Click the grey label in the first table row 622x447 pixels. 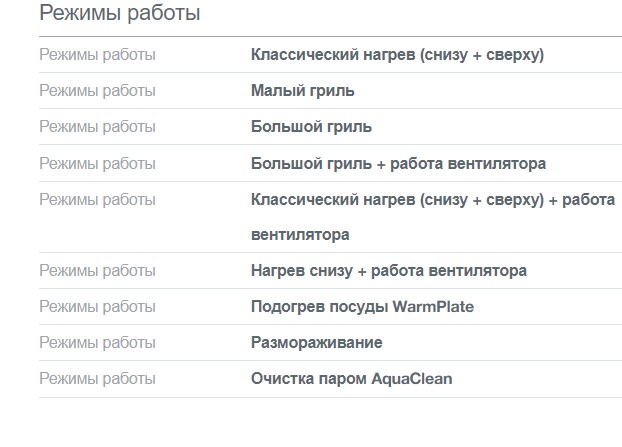coord(97,55)
